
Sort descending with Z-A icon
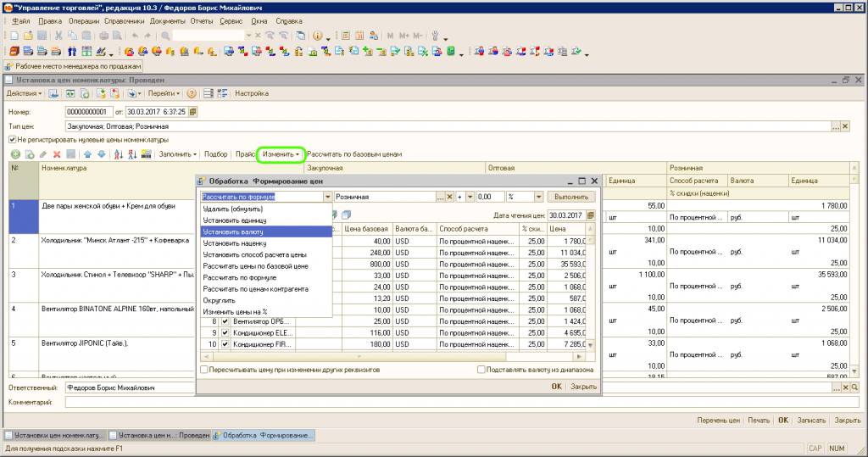coord(132,154)
